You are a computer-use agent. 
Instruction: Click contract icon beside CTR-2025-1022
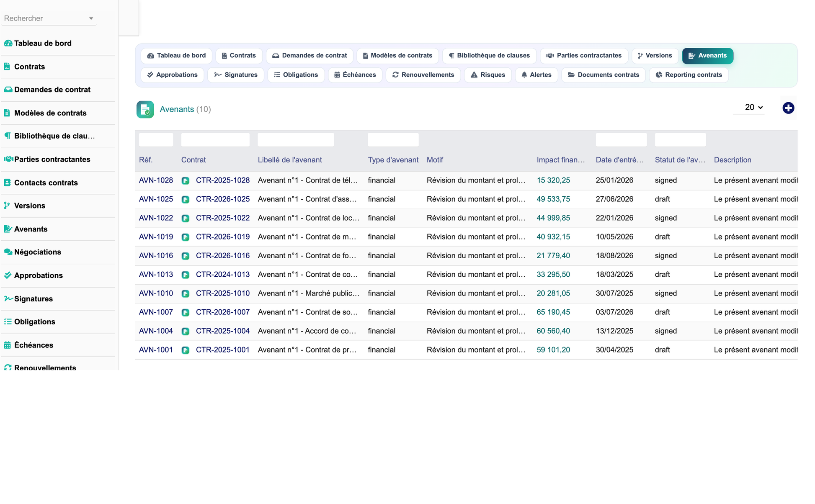pyautogui.click(x=186, y=219)
